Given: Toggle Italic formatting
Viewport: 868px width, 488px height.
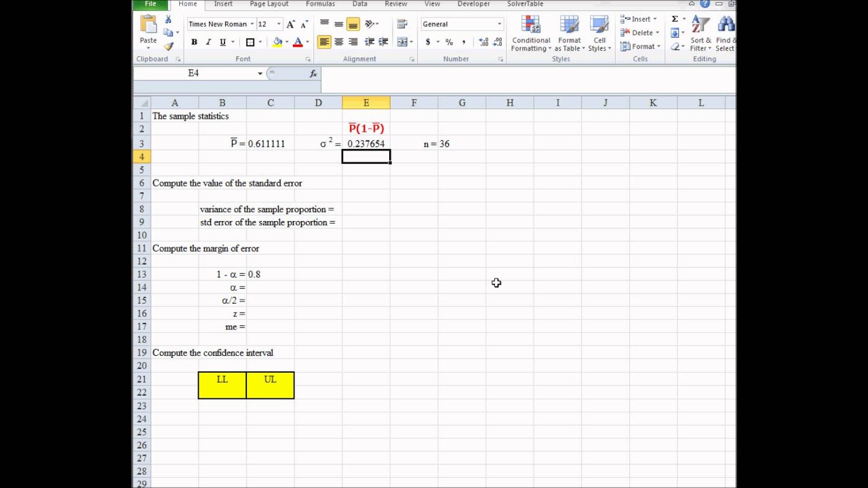Looking at the screenshot, I should pos(208,42).
